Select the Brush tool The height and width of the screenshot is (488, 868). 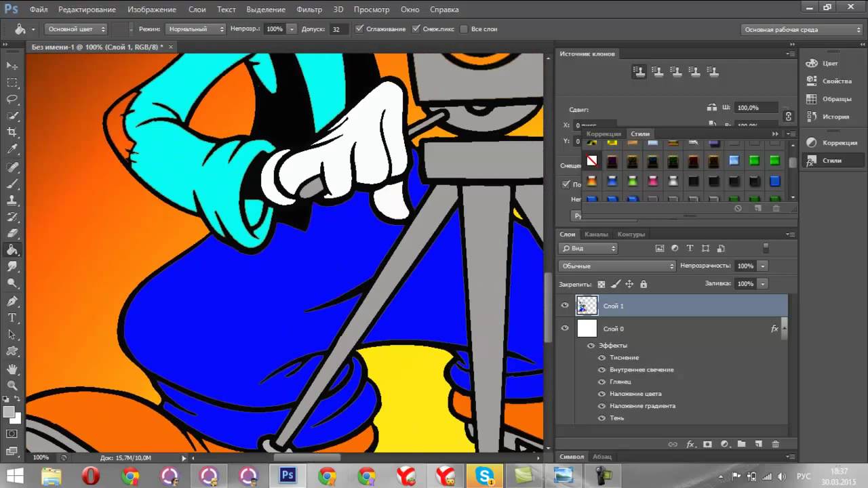(x=12, y=184)
